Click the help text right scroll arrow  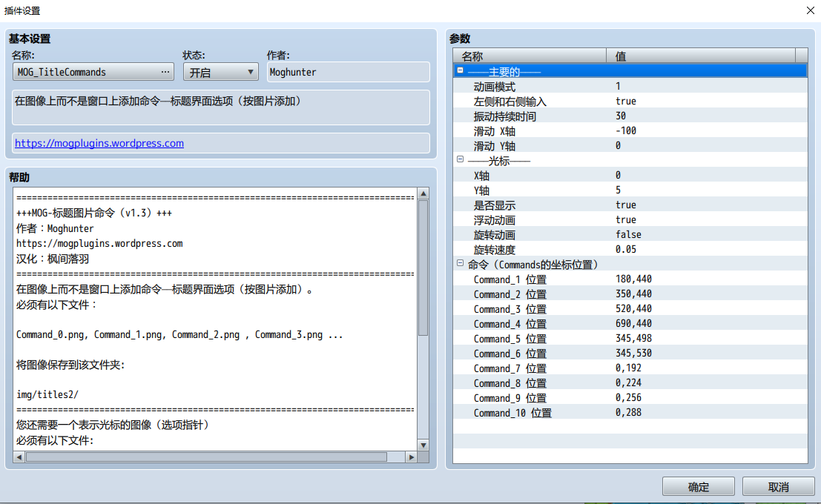coord(412,457)
